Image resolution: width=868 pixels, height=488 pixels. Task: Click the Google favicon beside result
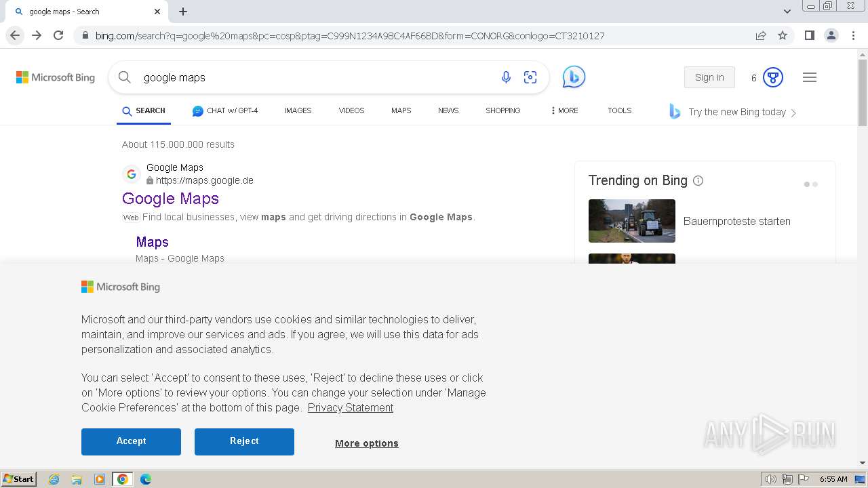click(x=132, y=174)
